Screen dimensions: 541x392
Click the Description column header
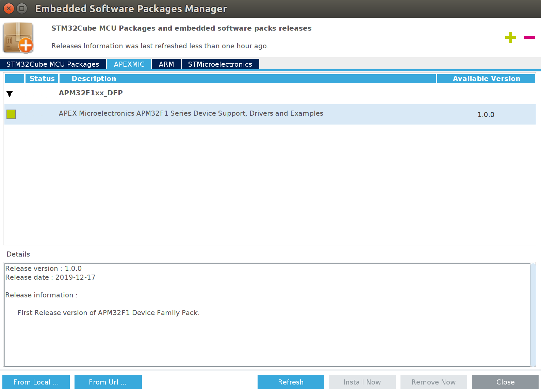[x=248, y=79]
